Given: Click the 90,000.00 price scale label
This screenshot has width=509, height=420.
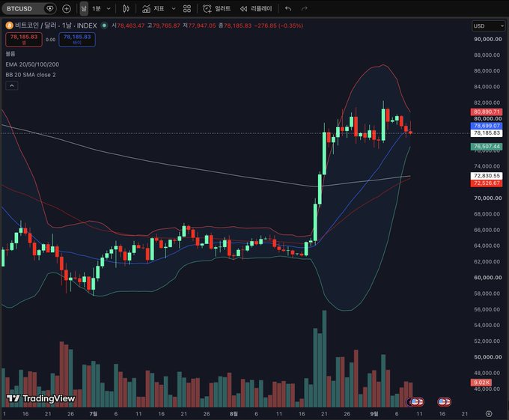Looking at the screenshot, I should [487, 39].
